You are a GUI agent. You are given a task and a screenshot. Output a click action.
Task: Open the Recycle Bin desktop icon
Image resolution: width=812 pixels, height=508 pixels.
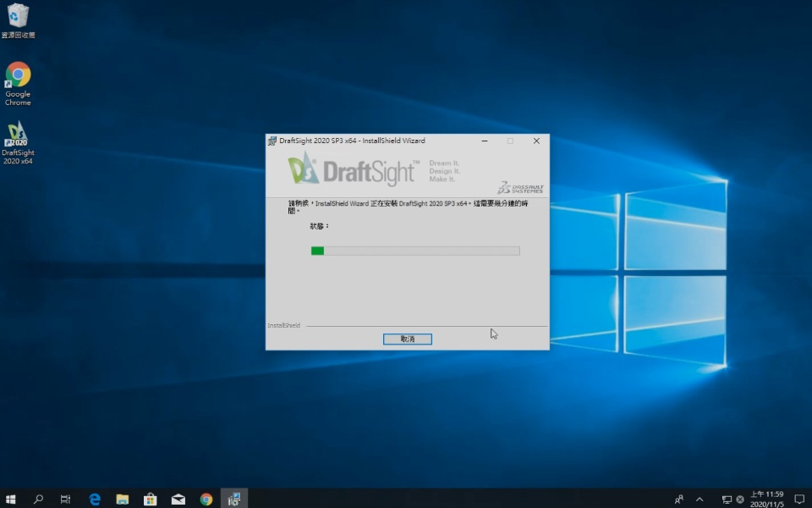pos(18,20)
